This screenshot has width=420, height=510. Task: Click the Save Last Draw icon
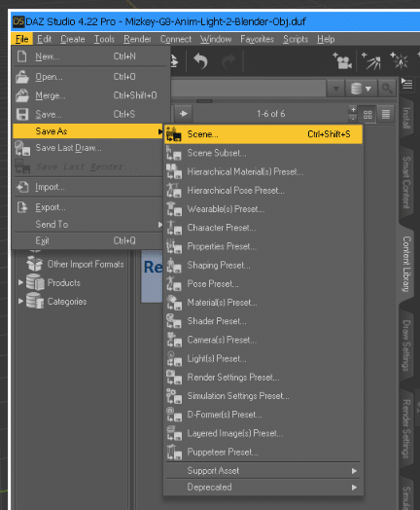[22, 148]
